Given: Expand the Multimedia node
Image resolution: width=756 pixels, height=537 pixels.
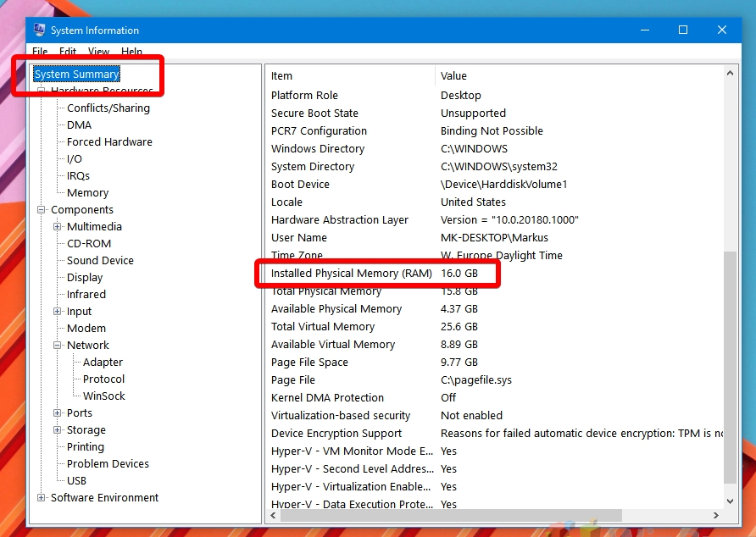Looking at the screenshot, I should (x=58, y=227).
